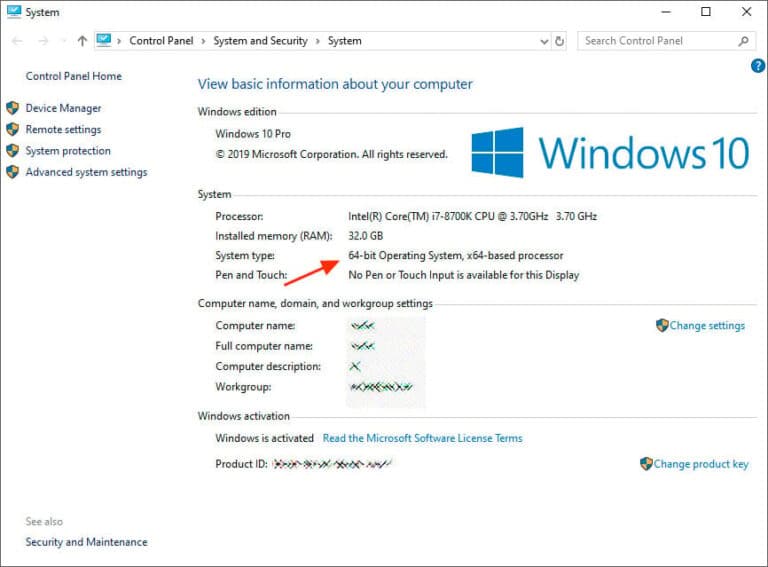The image size is (768, 567).
Task: Click the Search Control Panel field
Action: coord(655,41)
